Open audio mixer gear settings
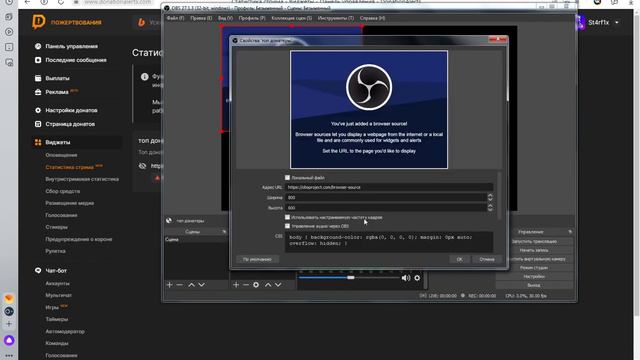640x360 pixels. tap(417, 278)
